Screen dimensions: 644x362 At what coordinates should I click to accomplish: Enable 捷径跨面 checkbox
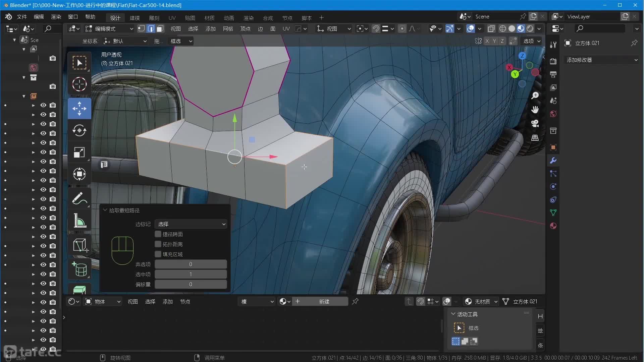[x=158, y=234]
